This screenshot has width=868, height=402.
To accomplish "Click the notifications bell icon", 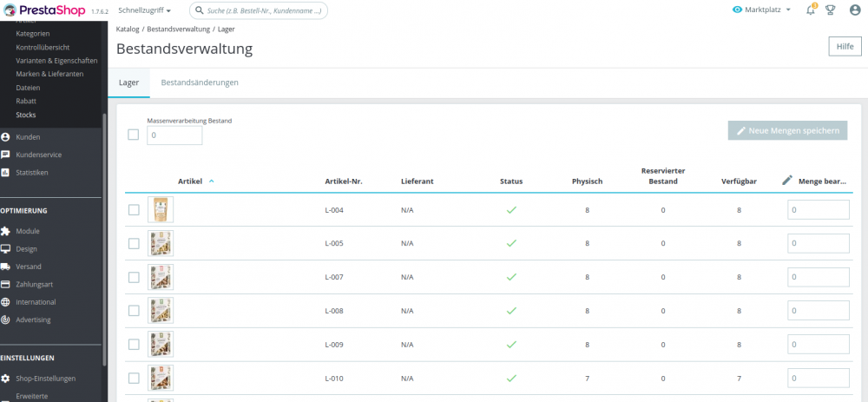I will (x=811, y=10).
